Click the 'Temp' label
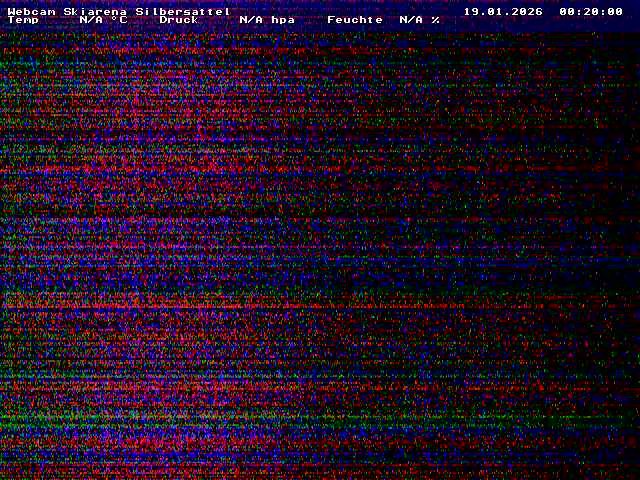The image size is (640, 480). [23, 20]
